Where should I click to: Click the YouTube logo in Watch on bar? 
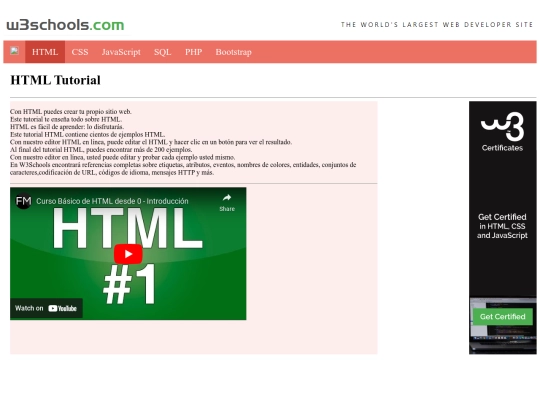tap(62, 308)
